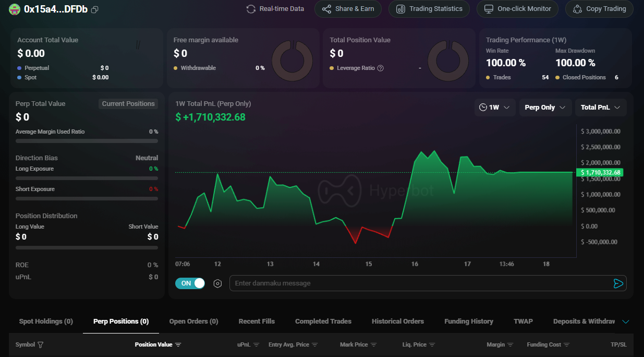The image size is (644, 357).
Task: Click the wallet avatar icon
Action: (x=15, y=9)
